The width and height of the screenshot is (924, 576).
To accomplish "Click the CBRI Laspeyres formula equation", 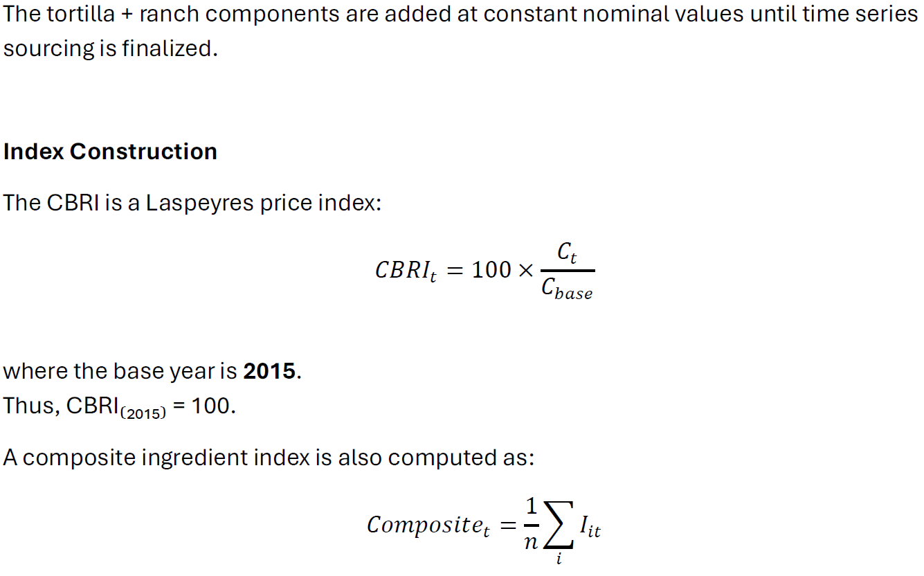I will (484, 271).
